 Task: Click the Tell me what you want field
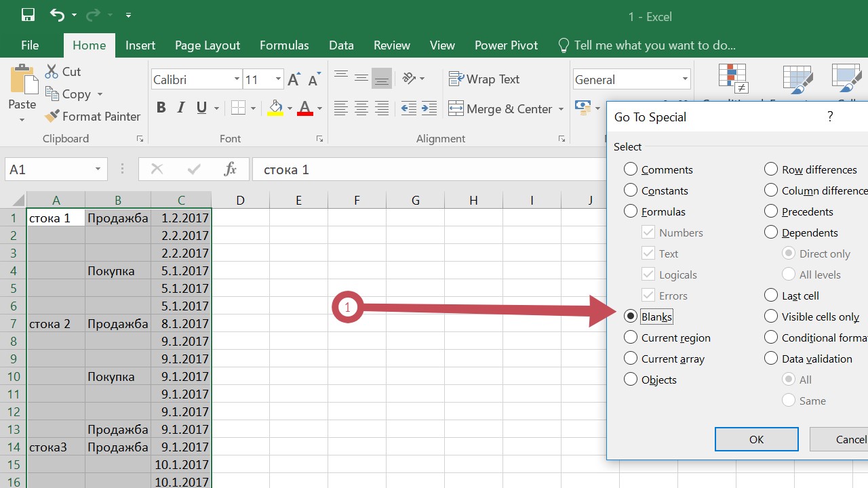coord(647,45)
